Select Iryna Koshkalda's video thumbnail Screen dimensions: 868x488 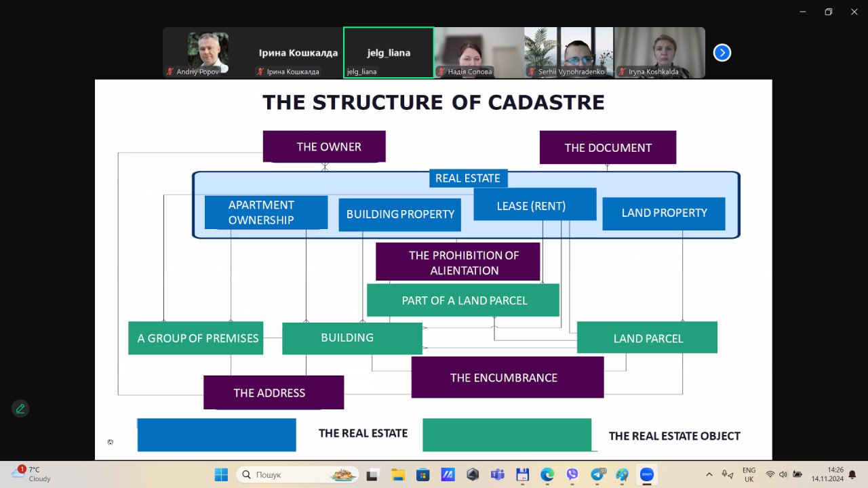click(660, 53)
